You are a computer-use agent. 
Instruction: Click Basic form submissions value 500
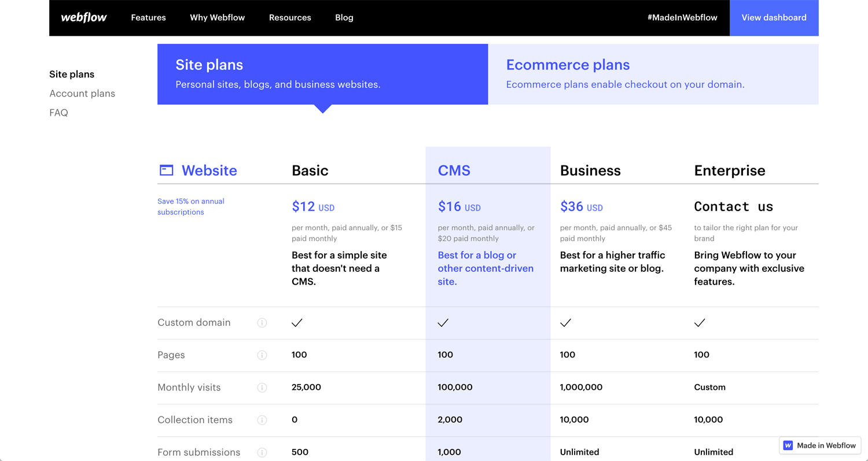coord(300,452)
